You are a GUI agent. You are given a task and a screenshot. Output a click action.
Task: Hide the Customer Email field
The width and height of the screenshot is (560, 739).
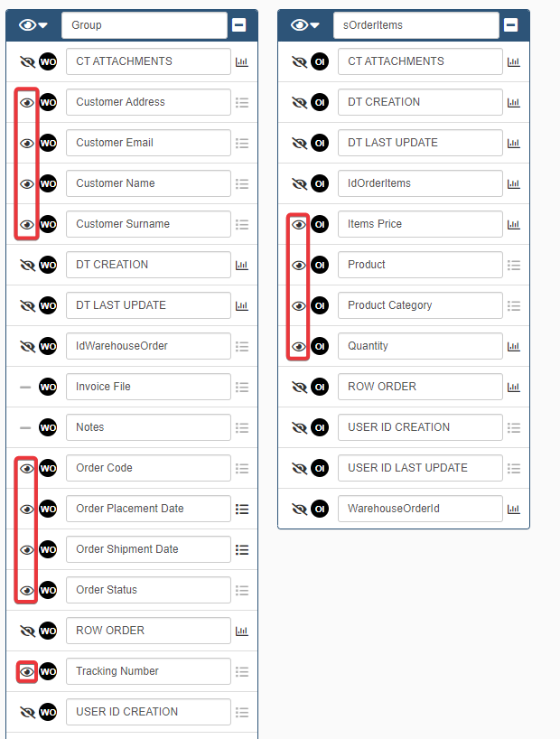point(27,143)
